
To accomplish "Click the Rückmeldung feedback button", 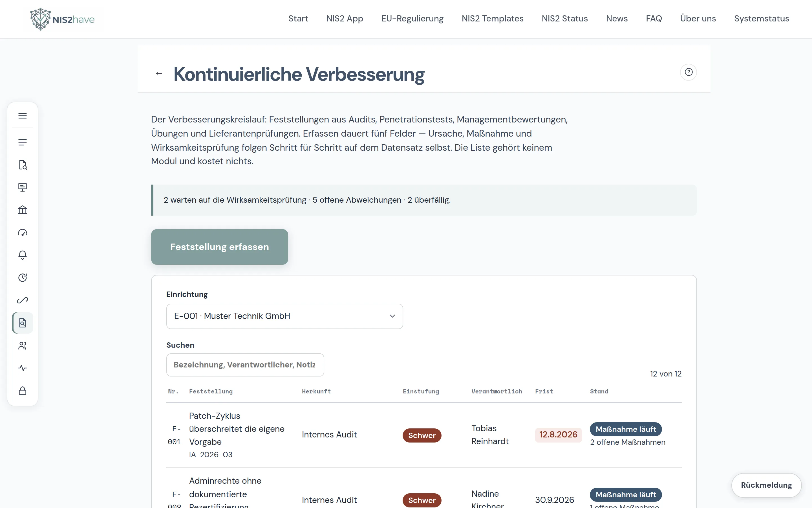I will (766, 485).
